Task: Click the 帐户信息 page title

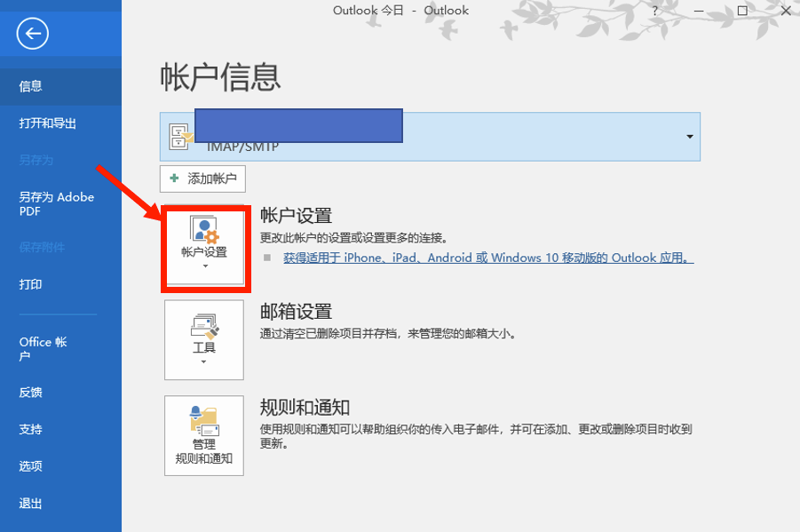Action: pyautogui.click(x=220, y=77)
